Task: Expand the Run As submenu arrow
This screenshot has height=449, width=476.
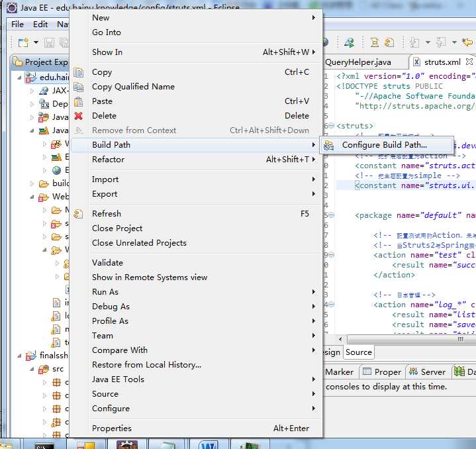Action: [x=314, y=292]
